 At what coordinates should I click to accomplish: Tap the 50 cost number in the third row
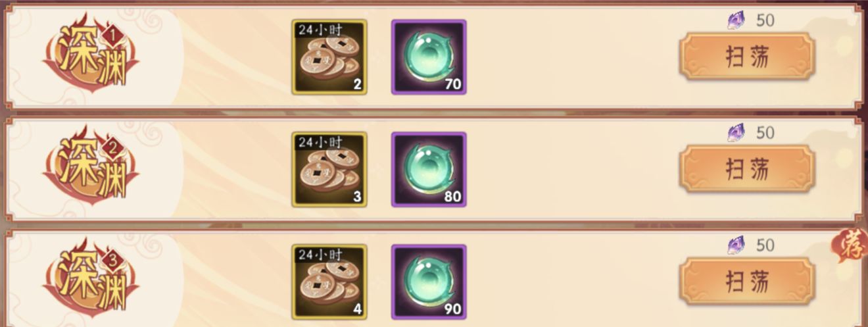[765, 245]
